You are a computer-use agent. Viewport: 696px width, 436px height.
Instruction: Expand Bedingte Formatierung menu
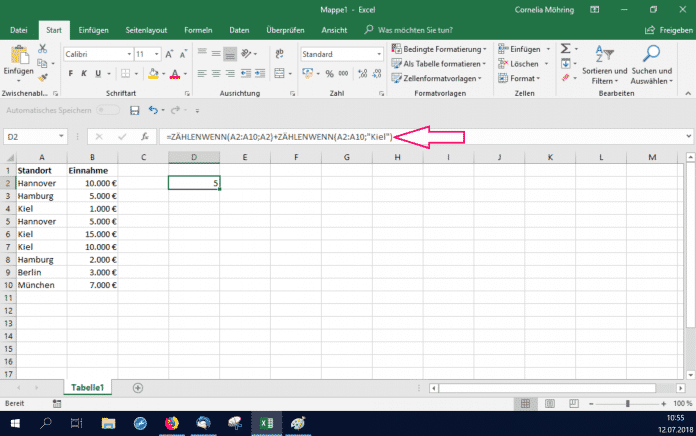(438, 48)
